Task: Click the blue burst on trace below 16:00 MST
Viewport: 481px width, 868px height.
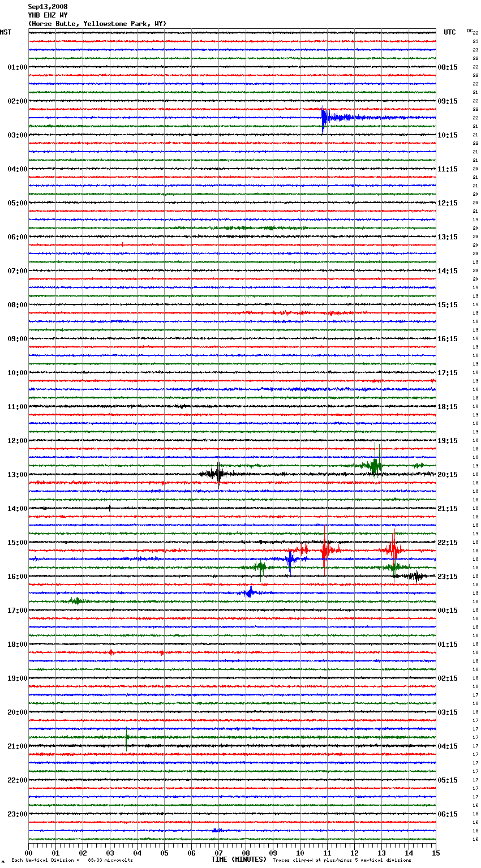Action: pyautogui.click(x=249, y=593)
